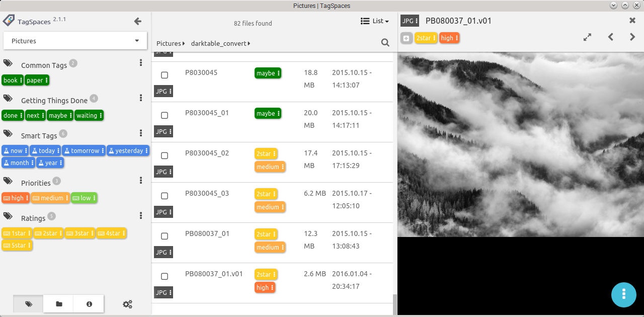Click the yesterday smart tag
Screen dimensions: 644x317
pos(128,150)
